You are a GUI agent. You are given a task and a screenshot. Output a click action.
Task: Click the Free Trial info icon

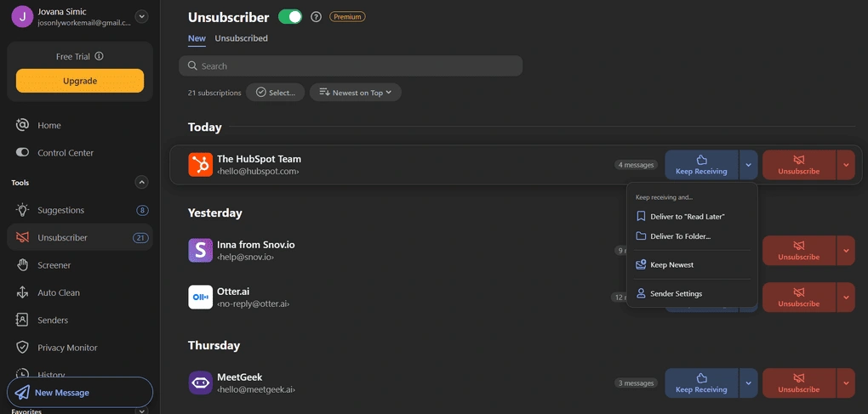tap(99, 56)
